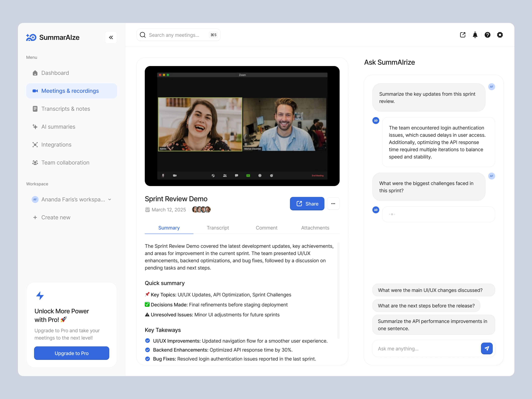The width and height of the screenshot is (532, 399).
Task: Switch to the Transcript tab
Action: (x=218, y=228)
